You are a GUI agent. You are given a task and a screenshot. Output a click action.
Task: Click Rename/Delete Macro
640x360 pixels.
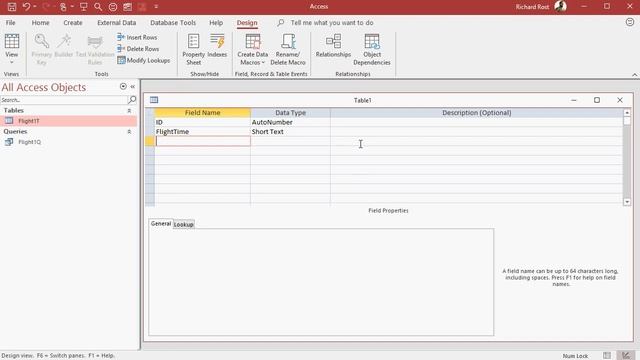pos(288,49)
